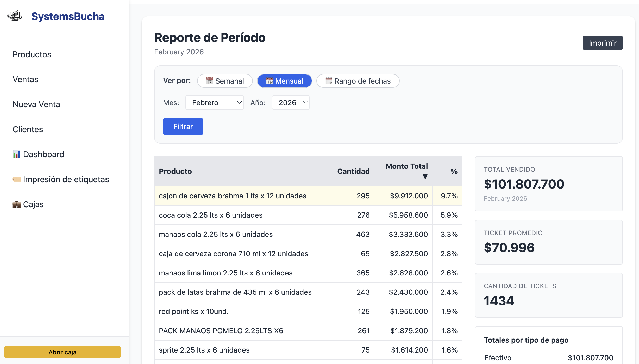This screenshot has height=364, width=639.
Task: Select the caja de cerveza corona row
Action: pyautogui.click(x=308, y=254)
